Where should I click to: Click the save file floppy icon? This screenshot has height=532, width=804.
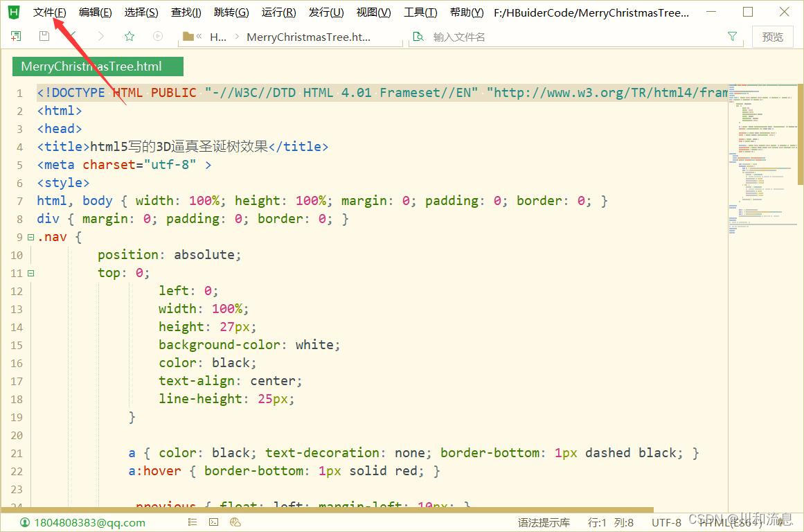(44, 36)
